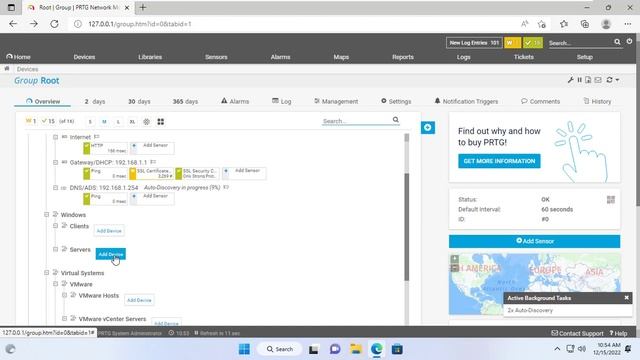Click the home icon in breadcrumb
Viewport: 640px width, 360px height.
[x=7, y=69]
